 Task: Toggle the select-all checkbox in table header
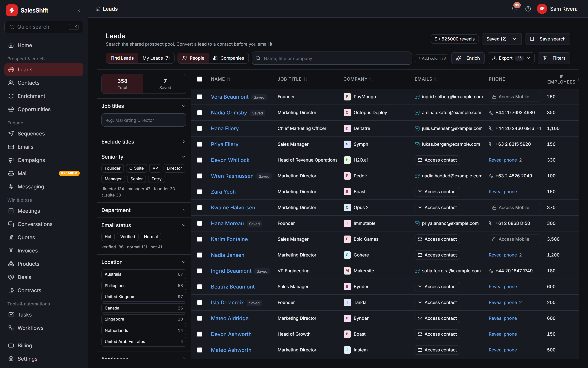coord(200,79)
